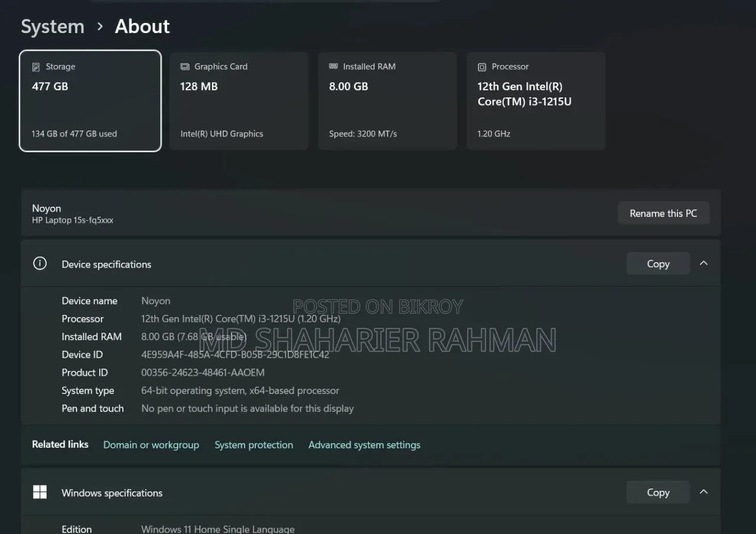The height and width of the screenshot is (534, 756).
Task: Click the Product ID label
Action: [x=85, y=372]
